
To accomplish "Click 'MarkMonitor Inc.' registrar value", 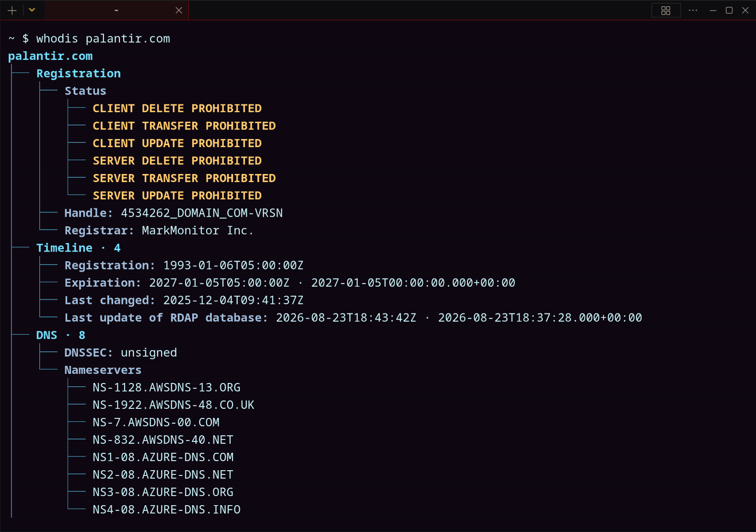I will click(x=198, y=231).
